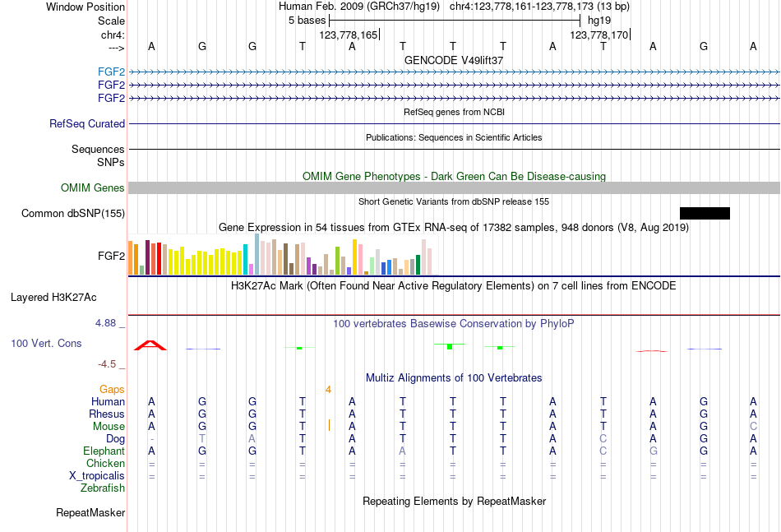Image resolution: width=781 pixels, height=532 pixels.
Task: Click the Sequences track label
Action: pos(98,149)
